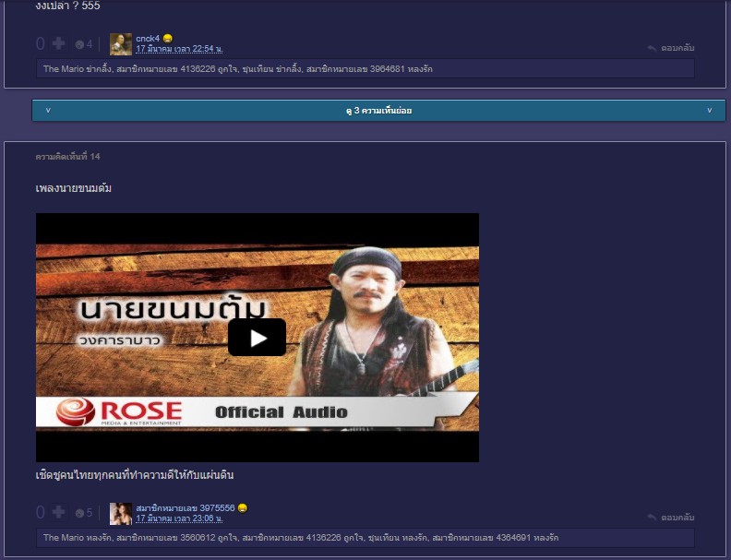Click reply arrow icon on comment 14
This screenshot has height=560, width=731.
click(653, 518)
